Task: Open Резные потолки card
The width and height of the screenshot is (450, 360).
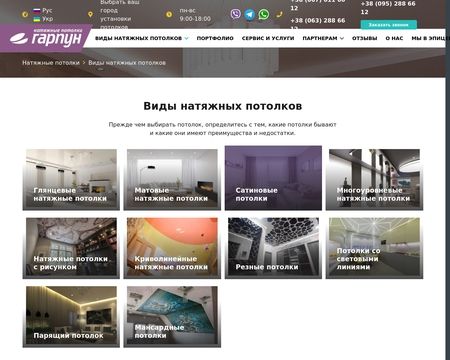Action: [273, 248]
